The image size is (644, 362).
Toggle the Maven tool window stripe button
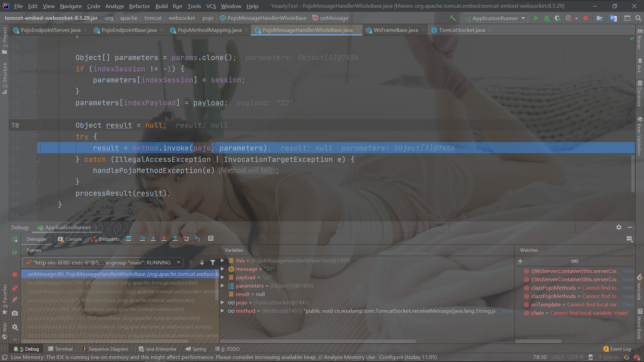tap(640, 39)
